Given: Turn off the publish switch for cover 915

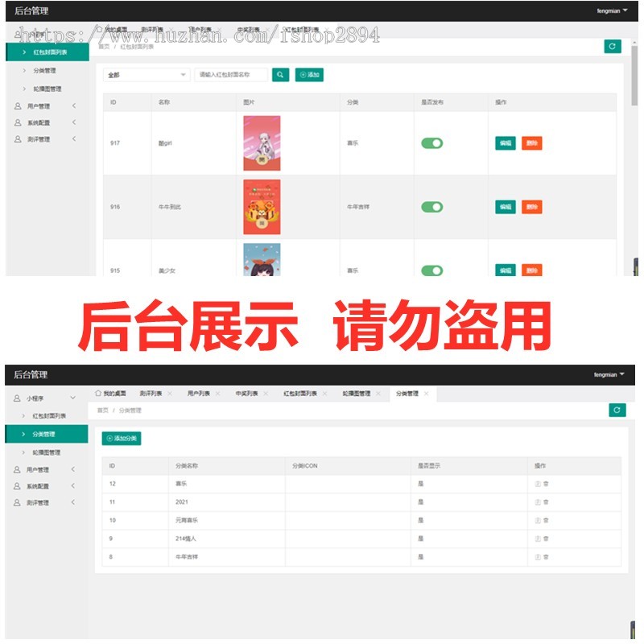Looking at the screenshot, I should tap(432, 270).
